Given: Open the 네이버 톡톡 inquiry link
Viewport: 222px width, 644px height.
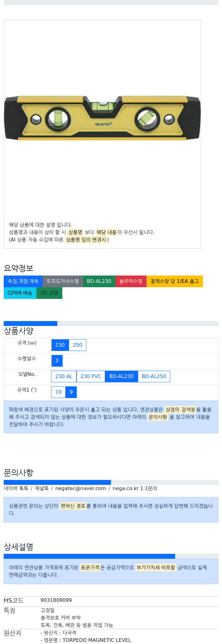Looking at the screenshot, I should (x=16, y=489).
